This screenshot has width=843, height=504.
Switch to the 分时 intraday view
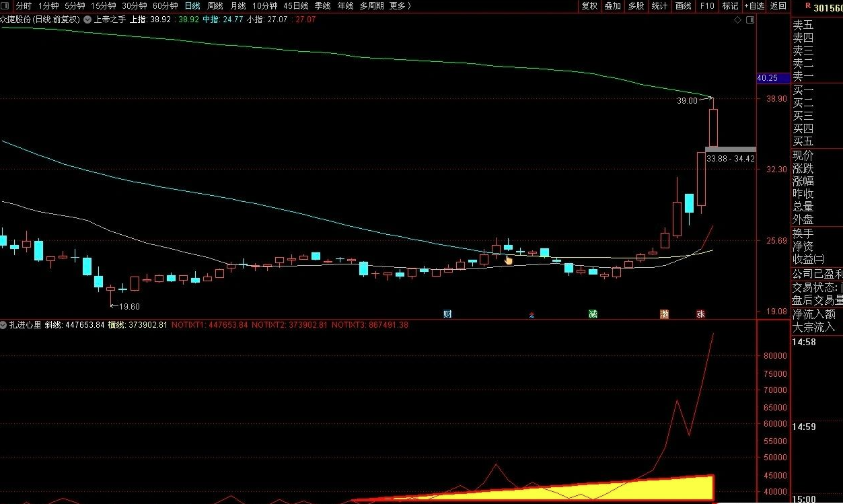24,5
